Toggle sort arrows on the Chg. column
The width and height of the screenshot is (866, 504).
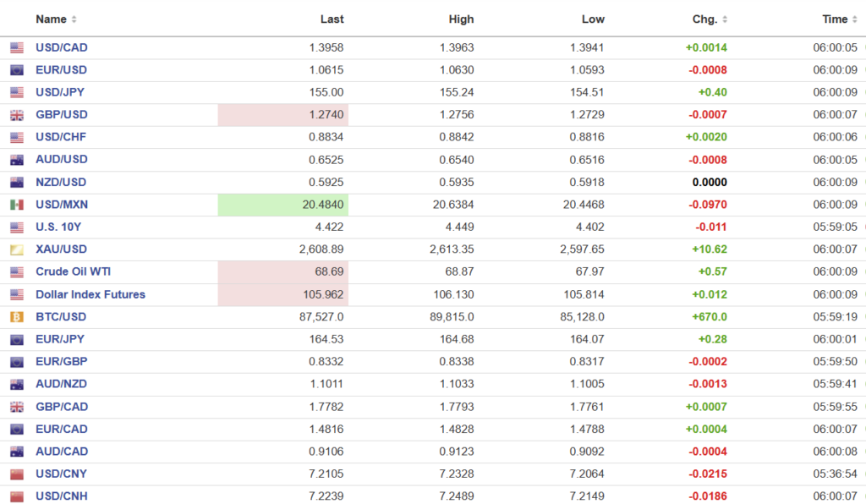click(x=725, y=19)
